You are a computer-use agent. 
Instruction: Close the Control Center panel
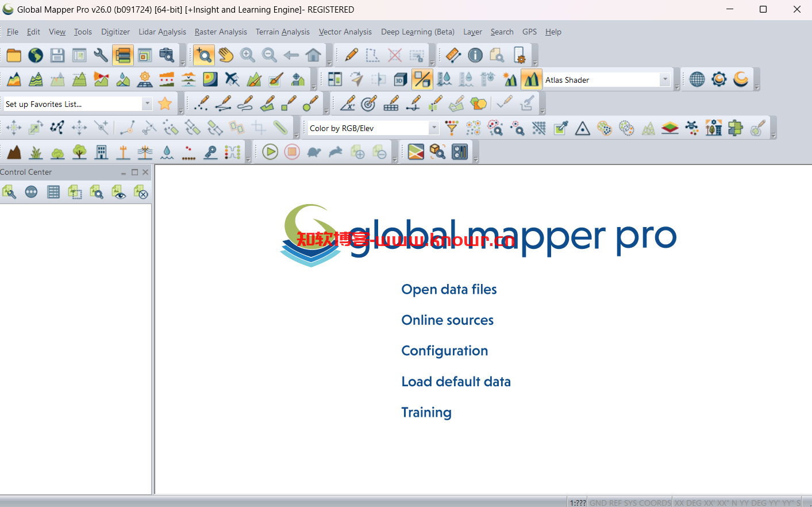(145, 172)
